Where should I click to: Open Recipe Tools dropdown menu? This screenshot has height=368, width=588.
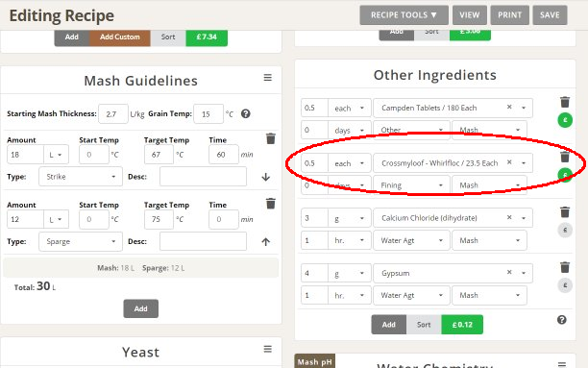pos(404,15)
